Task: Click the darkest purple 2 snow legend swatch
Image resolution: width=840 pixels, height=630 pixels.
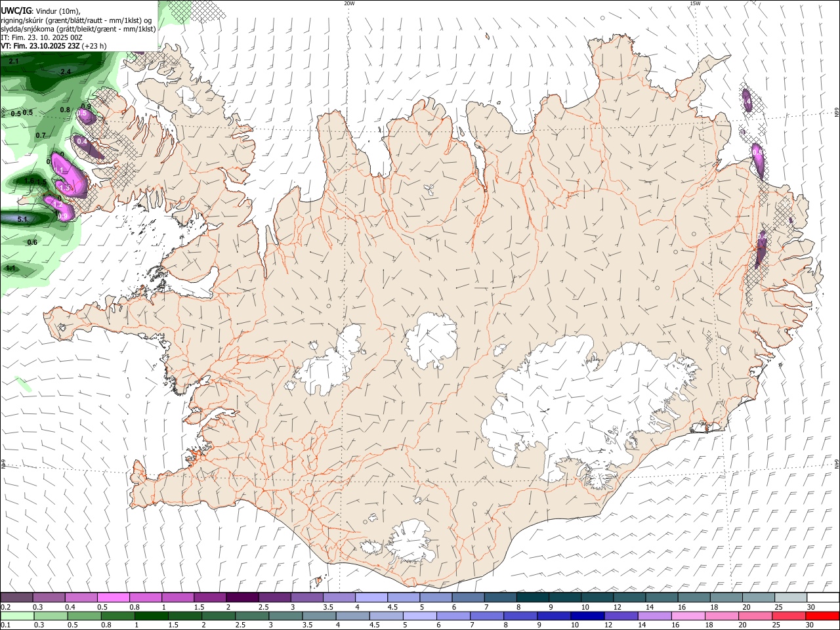Action: tap(241, 597)
